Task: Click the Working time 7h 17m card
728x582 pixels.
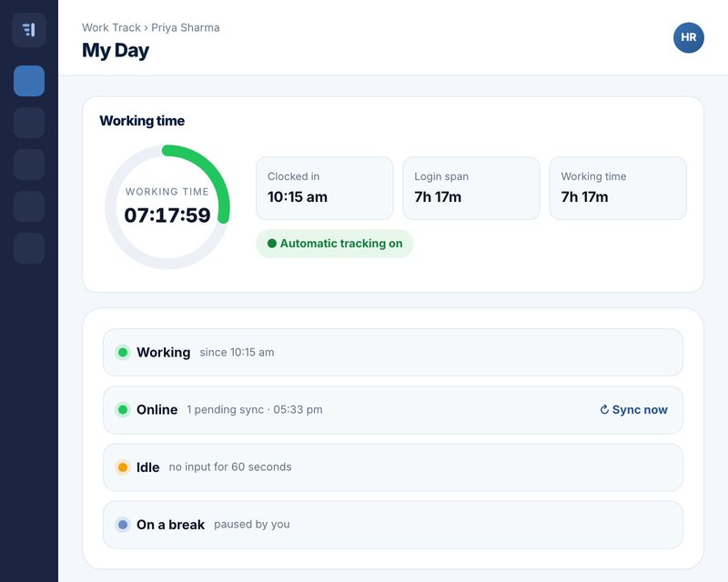Action: (618, 188)
